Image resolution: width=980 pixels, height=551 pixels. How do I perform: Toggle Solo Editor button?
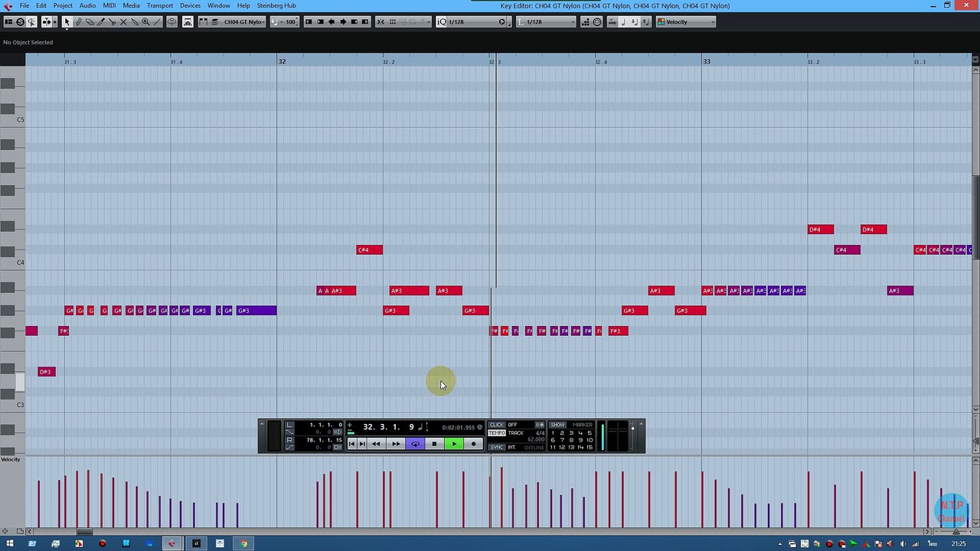[x=20, y=21]
